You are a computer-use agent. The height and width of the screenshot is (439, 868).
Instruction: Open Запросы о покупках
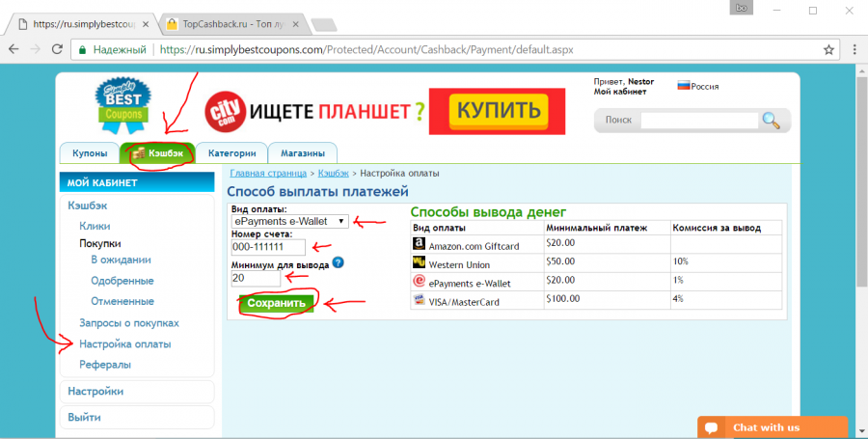[x=129, y=323]
